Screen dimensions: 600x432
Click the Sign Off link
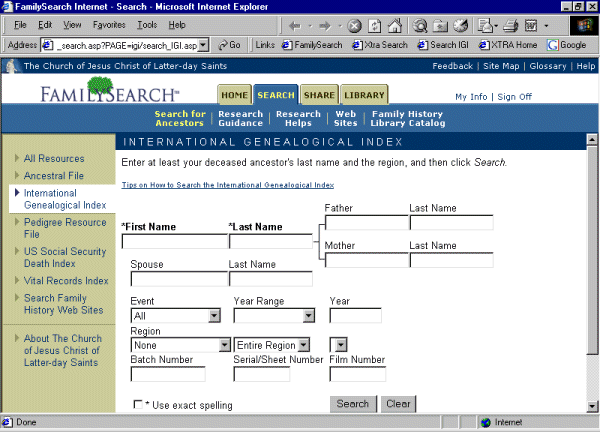(x=514, y=97)
